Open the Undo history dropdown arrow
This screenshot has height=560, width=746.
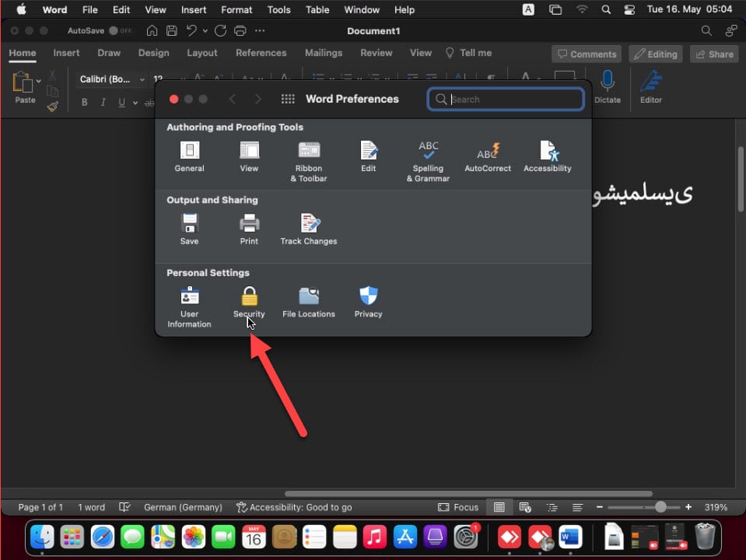[x=205, y=31]
